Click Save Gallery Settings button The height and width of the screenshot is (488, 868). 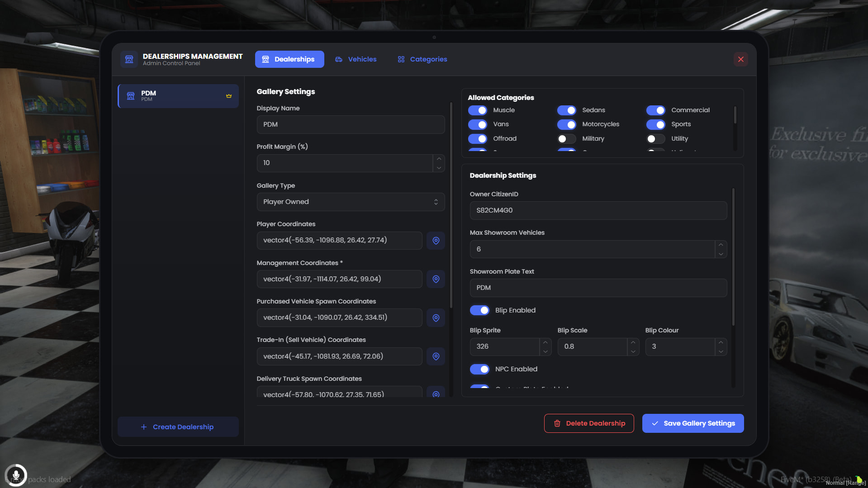(x=693, y=424)
